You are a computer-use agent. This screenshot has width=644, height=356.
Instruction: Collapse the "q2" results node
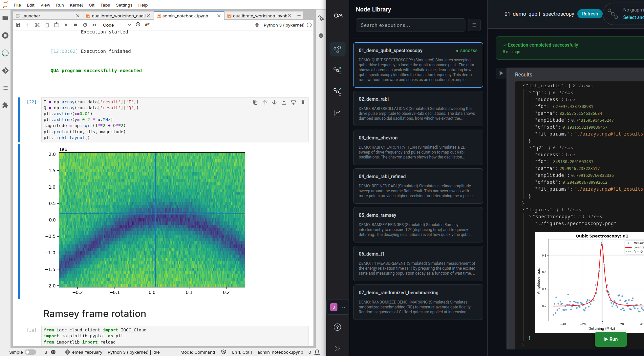point(530,148)
